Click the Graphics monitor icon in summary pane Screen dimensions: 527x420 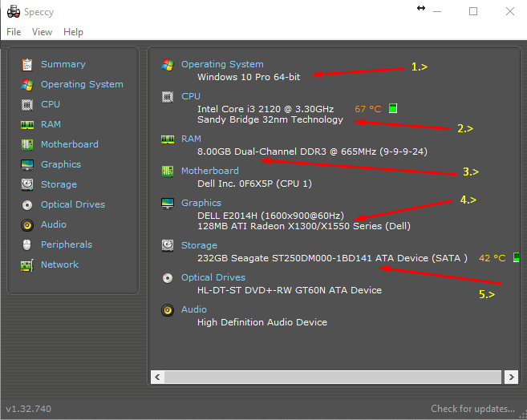click(168, 203)
